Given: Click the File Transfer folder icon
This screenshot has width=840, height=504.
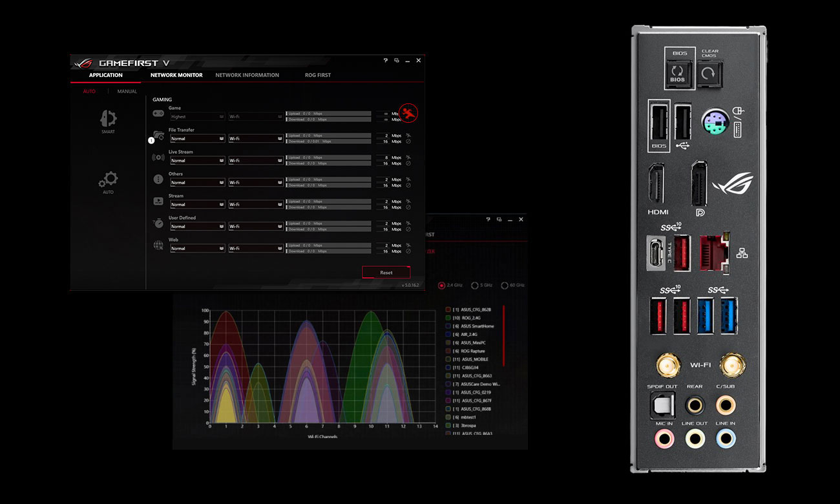Looking at the screenshot, I should pyautogui.click(x=158, y=135).
